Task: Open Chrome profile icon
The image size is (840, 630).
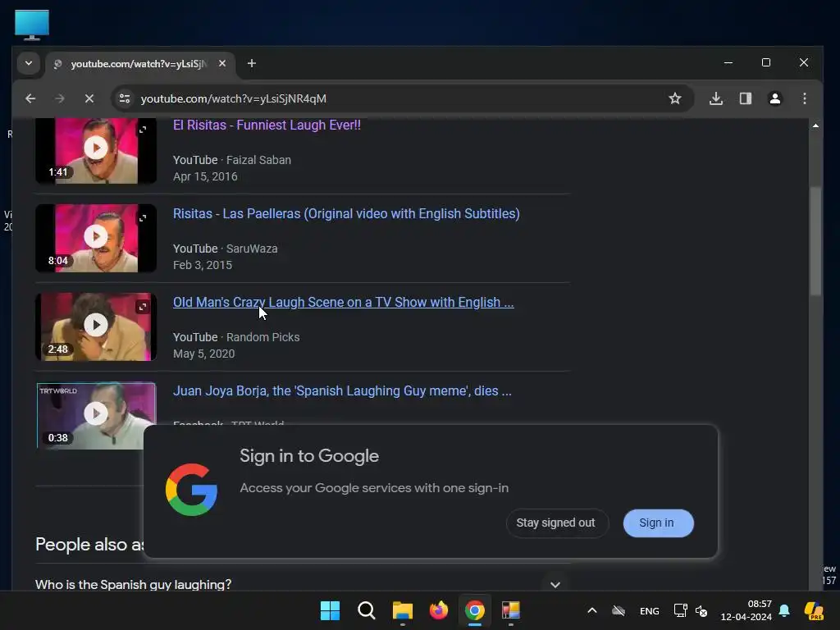Action: [x=775, y=98]
